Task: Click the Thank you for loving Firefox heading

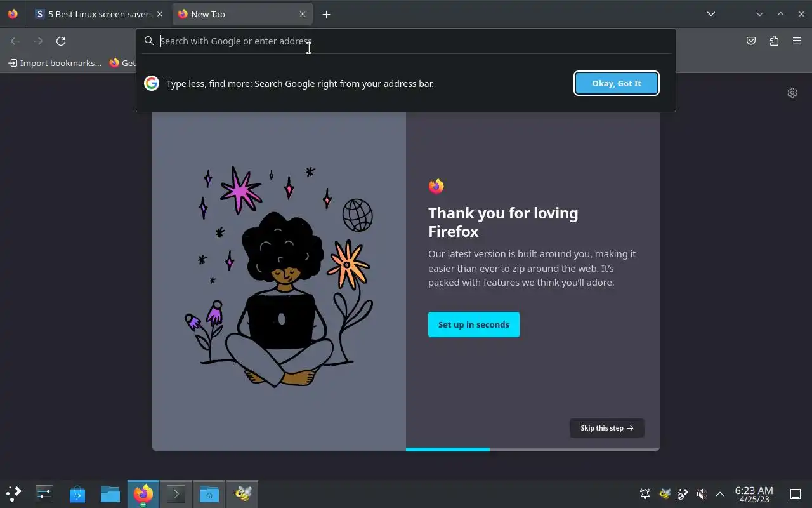Action: click(503, 222)
